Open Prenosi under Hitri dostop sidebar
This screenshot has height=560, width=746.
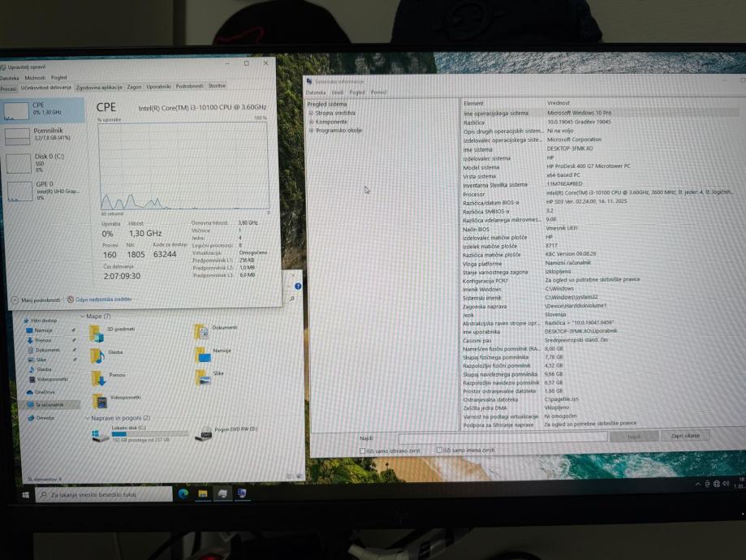click(x=40, y=340)
